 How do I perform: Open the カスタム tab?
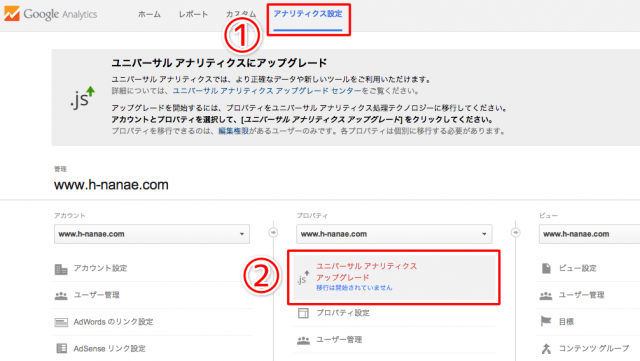click(241, 13)
